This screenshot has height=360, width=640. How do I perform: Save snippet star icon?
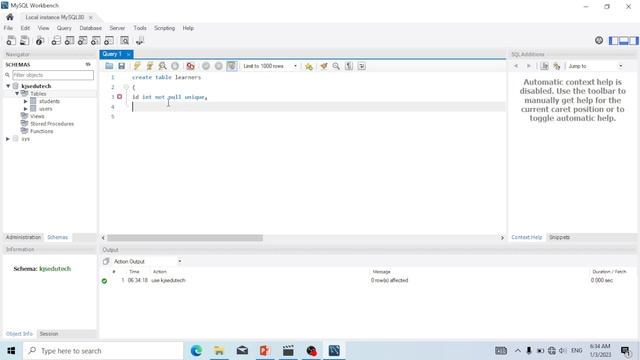pos(309,66)
